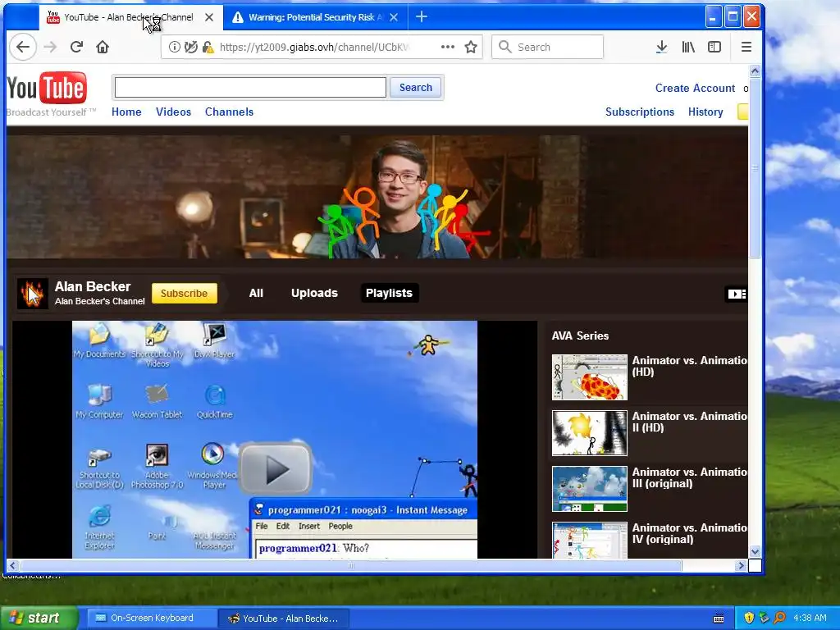Show site information icon in address bar
Viewport: 840px width, 630px height.
(175, 47)
